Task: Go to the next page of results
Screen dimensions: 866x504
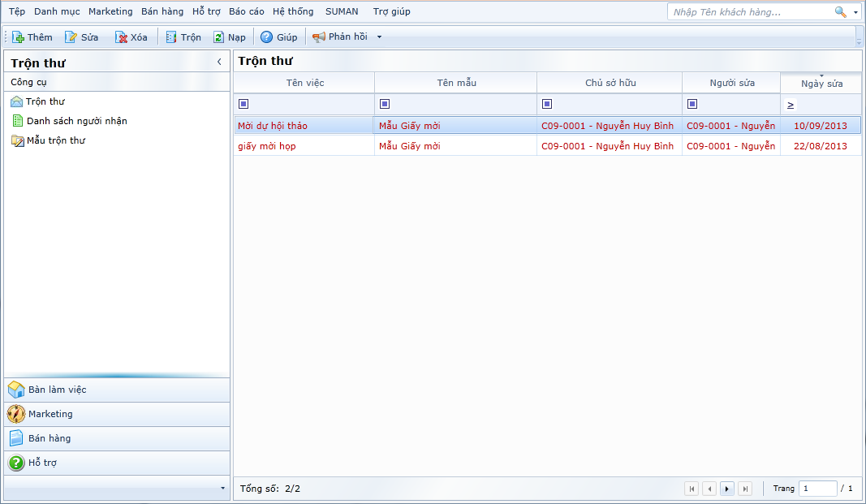Action: (x=727, y=489)
